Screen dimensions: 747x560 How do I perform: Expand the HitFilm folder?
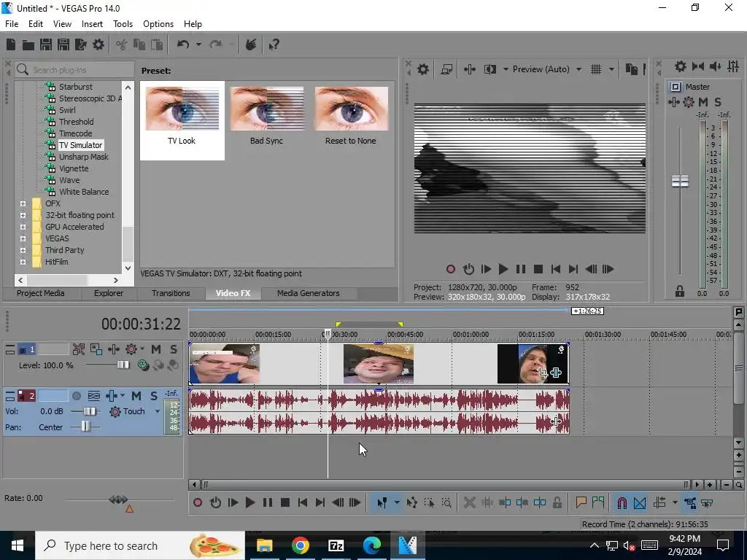23,262
